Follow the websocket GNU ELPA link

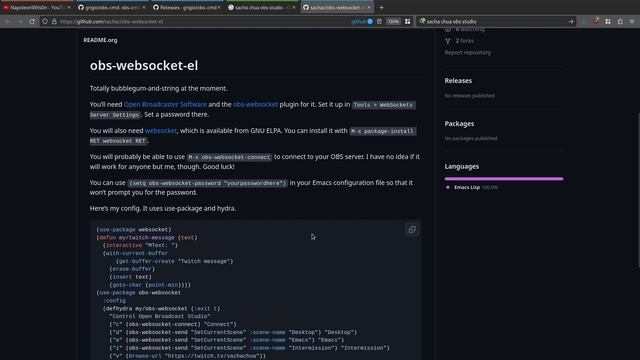(160, 131)
